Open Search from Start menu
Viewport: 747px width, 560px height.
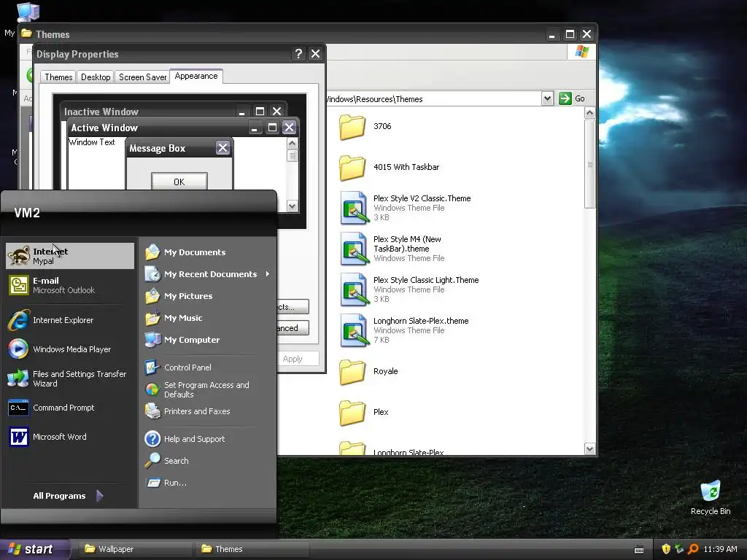tap(207, 461)
